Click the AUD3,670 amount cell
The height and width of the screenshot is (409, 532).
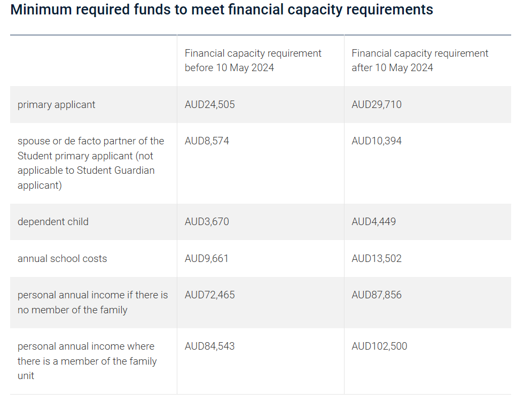click(x=207, y=222)
